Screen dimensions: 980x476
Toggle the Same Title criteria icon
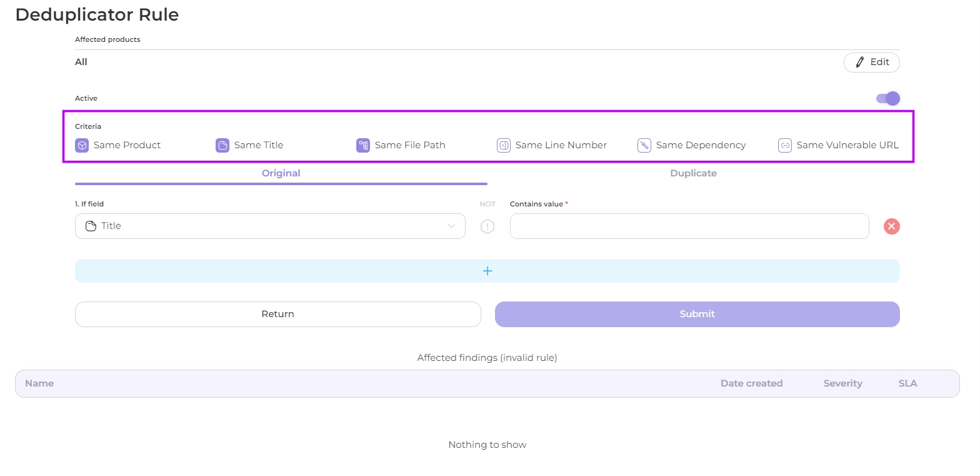pyautogui.click(x=222, y=145)
